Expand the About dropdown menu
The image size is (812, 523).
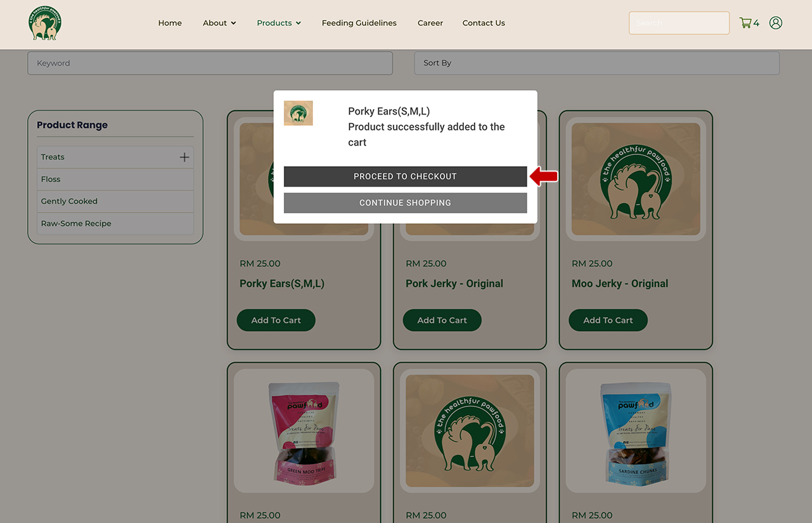coord(219,23)
